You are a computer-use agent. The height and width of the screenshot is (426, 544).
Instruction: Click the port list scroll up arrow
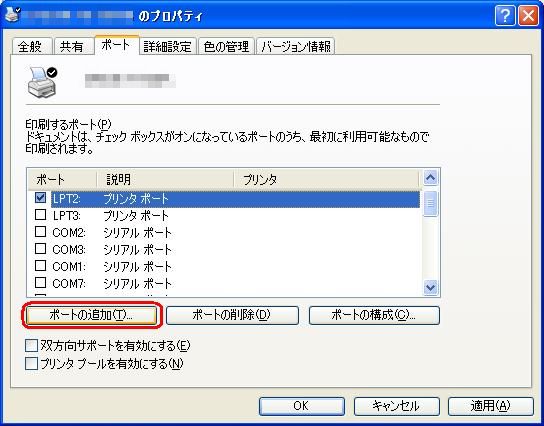430,178
